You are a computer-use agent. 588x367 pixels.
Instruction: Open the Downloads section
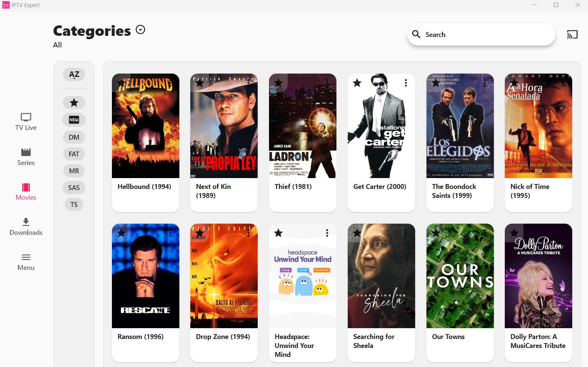(26, 227)
